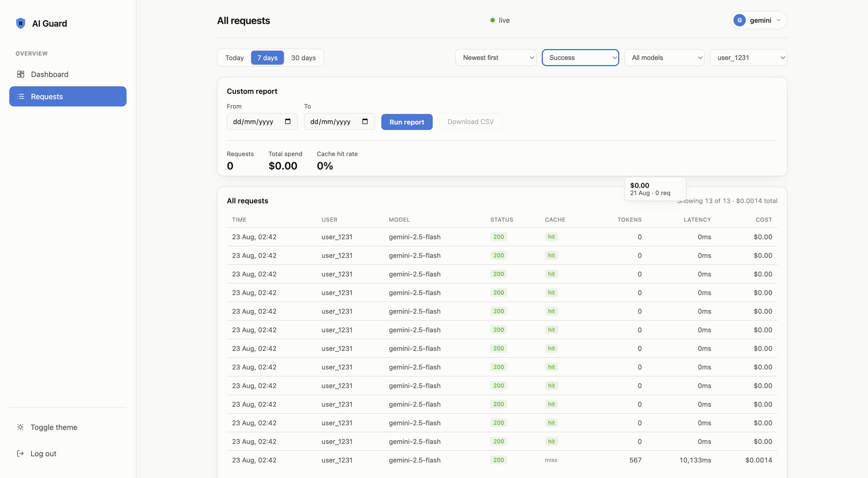Click the Toggle theme sun icon
This screenshot has width=868, height=478.
[20, 427]
